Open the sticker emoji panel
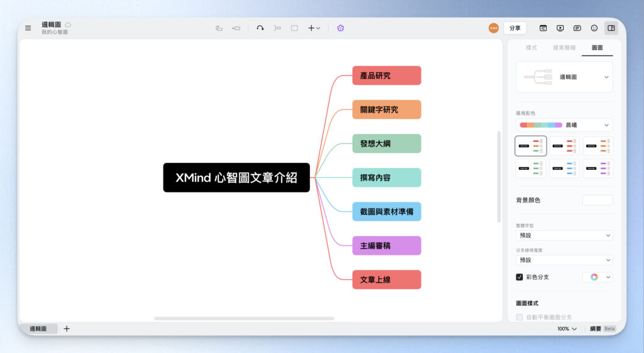The height and width of the screenshot is (353, 644). point(594,28)
